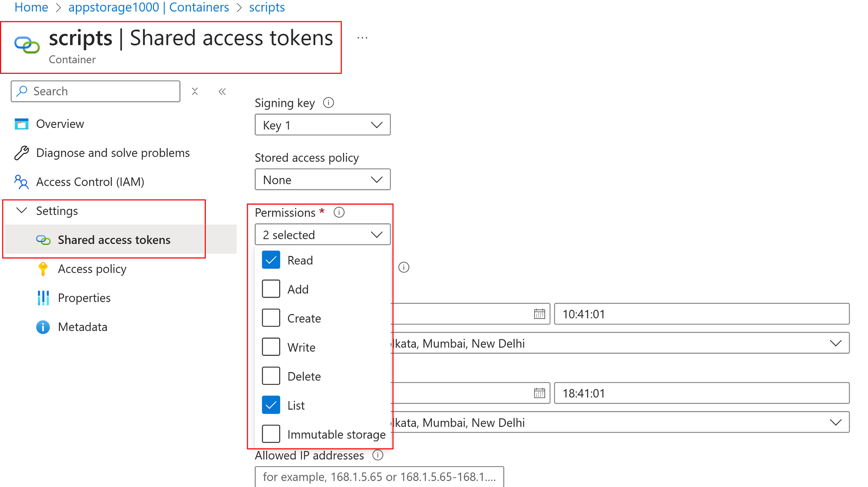Screen dimensions: 868x487
Task: Collapse the sidebar with double chevron
Action: [x=222, y=91]
